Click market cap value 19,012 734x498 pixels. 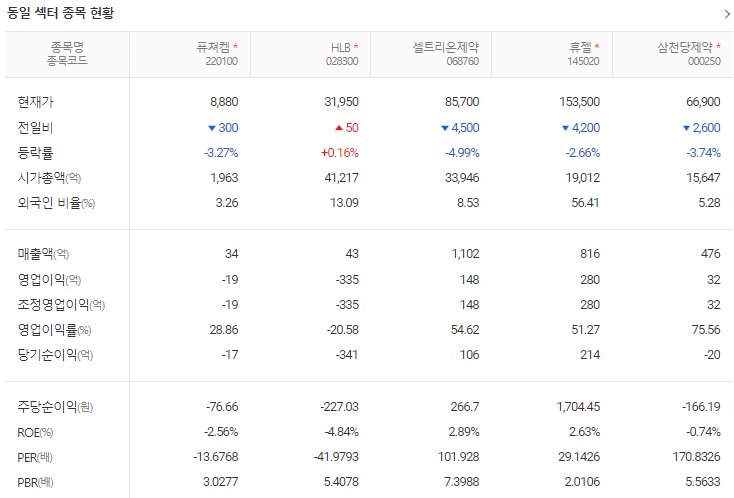tap(583, 178)
